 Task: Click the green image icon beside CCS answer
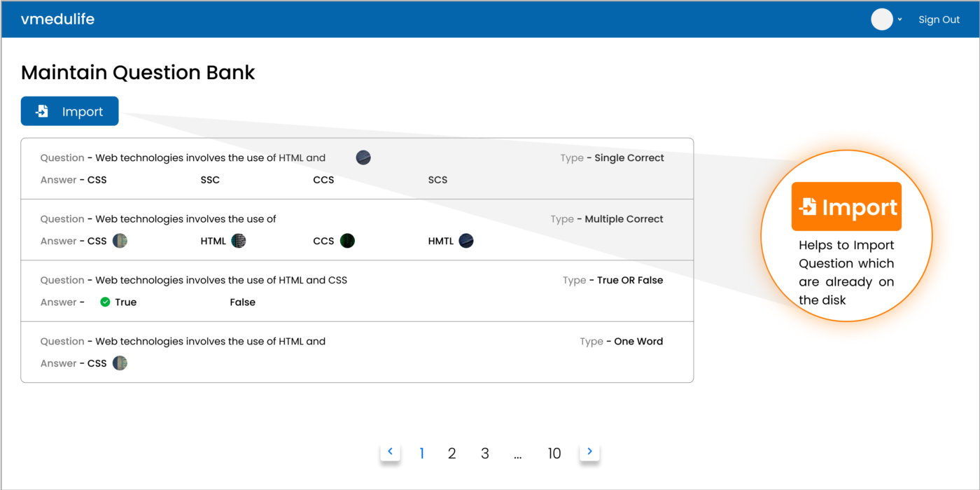coord(347,241)
